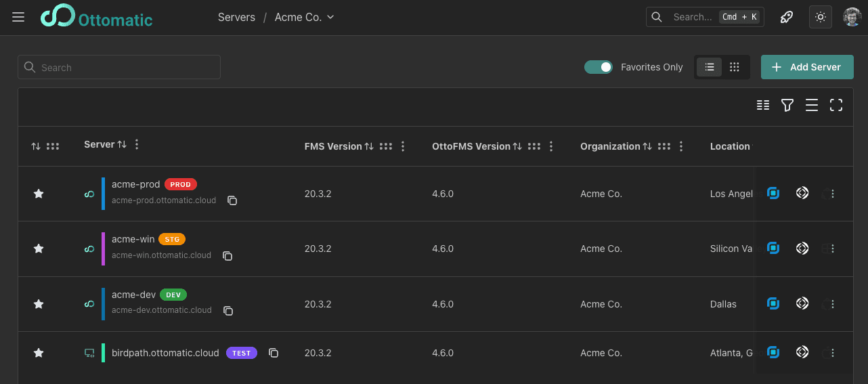Sort by FMS Version column
Image resolution: width=868 pixels, height=384 pixels.
(369, 146)
